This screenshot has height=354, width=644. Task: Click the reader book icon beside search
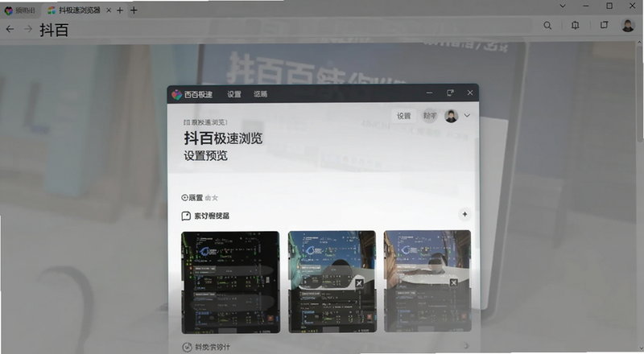(576, 26)
